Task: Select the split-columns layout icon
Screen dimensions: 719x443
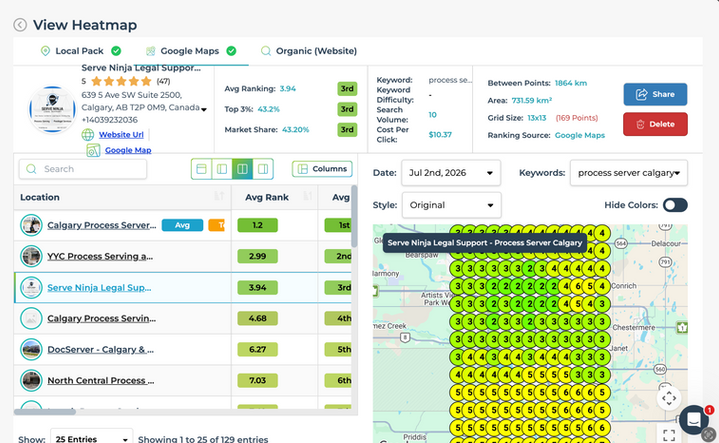Action: tap(242, 169)
